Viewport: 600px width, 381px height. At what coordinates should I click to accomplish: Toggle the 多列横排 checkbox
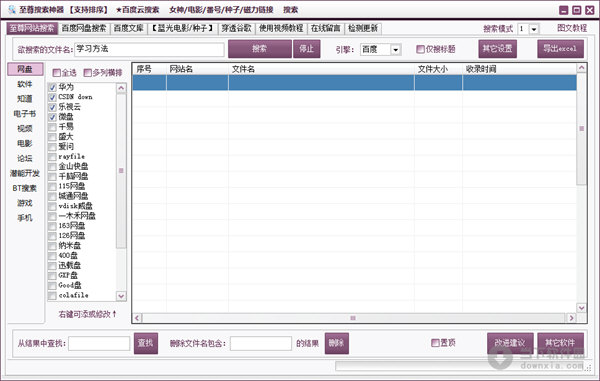[x=88, y=73]
